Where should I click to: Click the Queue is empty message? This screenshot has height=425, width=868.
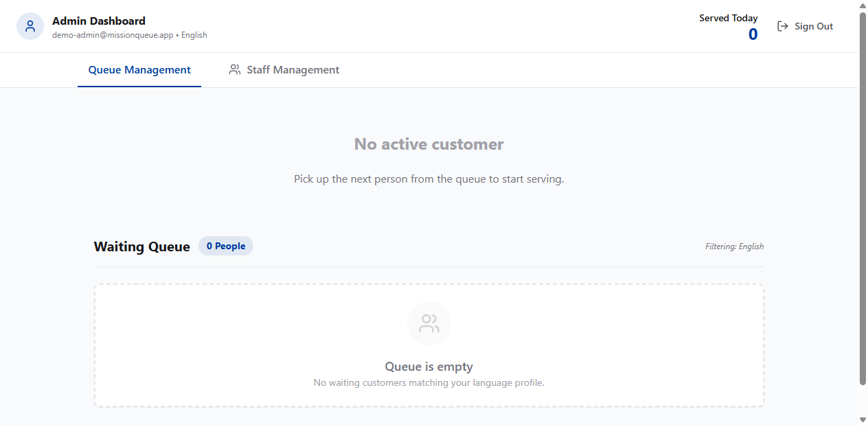pyautogui.click(x=429, y=367)
